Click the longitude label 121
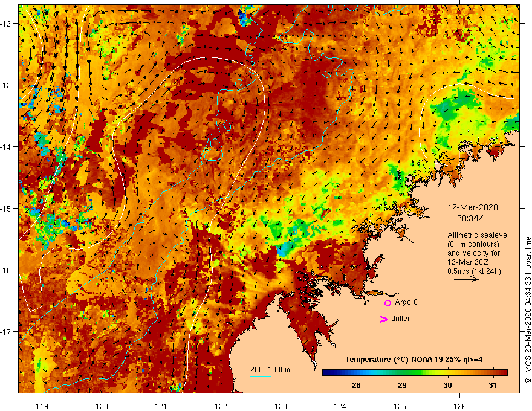532x411 pixels. point(161,406)
